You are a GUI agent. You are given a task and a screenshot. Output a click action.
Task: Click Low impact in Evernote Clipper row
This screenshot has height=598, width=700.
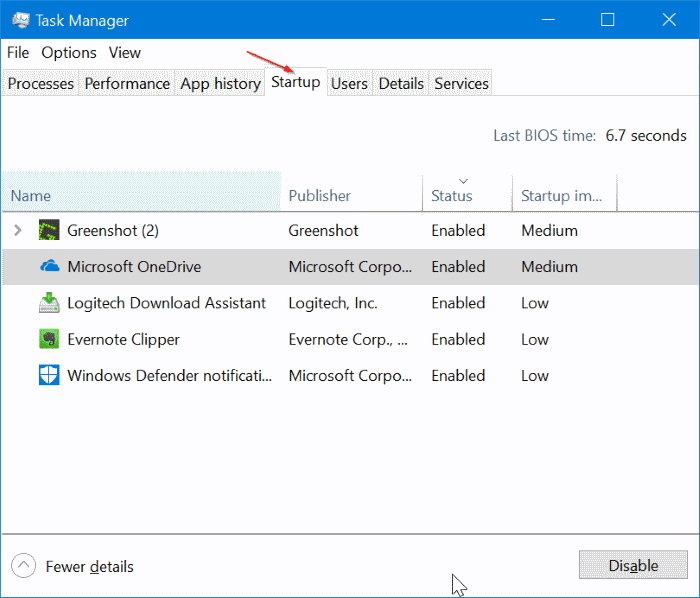coord(535,339)
